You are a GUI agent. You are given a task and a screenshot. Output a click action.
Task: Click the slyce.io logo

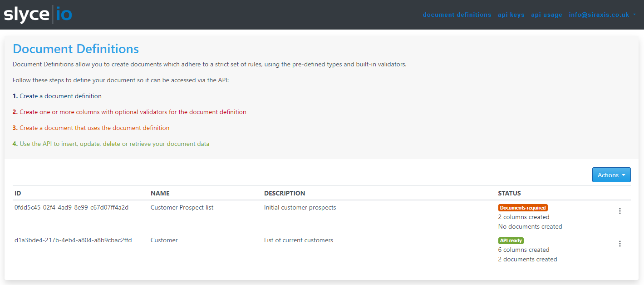pos(38,15)
